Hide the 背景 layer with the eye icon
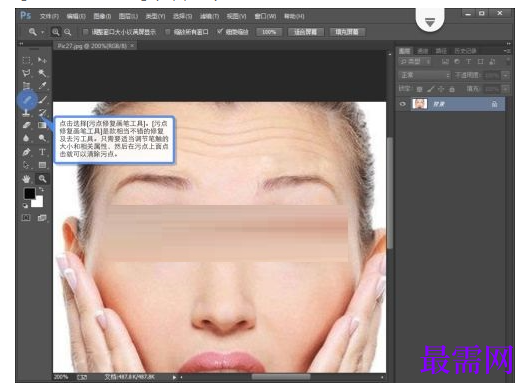The height and width of the screenshot is (391, 532). tap(403, 104)
